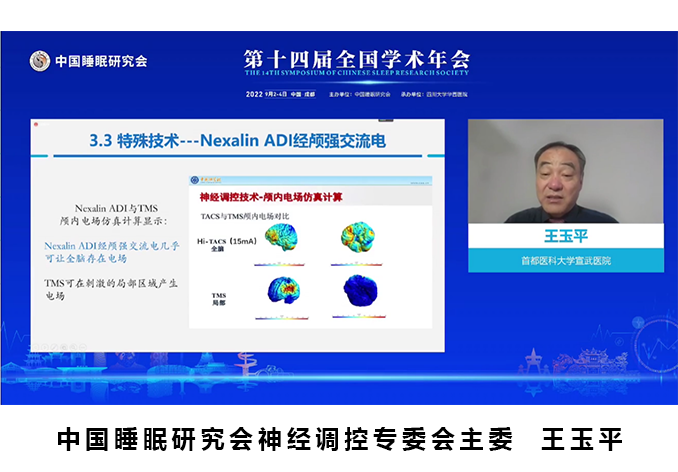Click the TMS side-view brain image
Viewport: 678px width, 472px height.
pyautogui.click(x=284, y=290)
